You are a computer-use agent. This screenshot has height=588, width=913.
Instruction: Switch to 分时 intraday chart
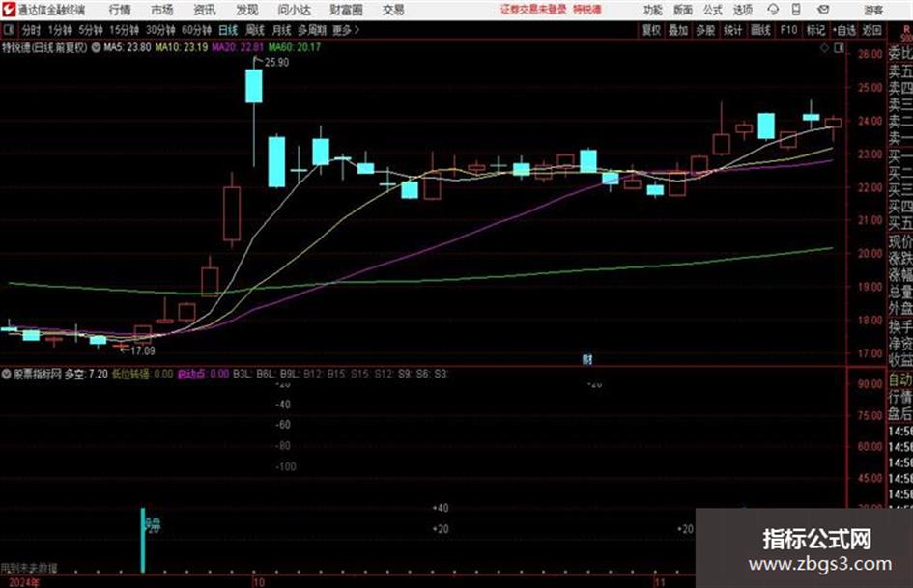click(32, 30)
